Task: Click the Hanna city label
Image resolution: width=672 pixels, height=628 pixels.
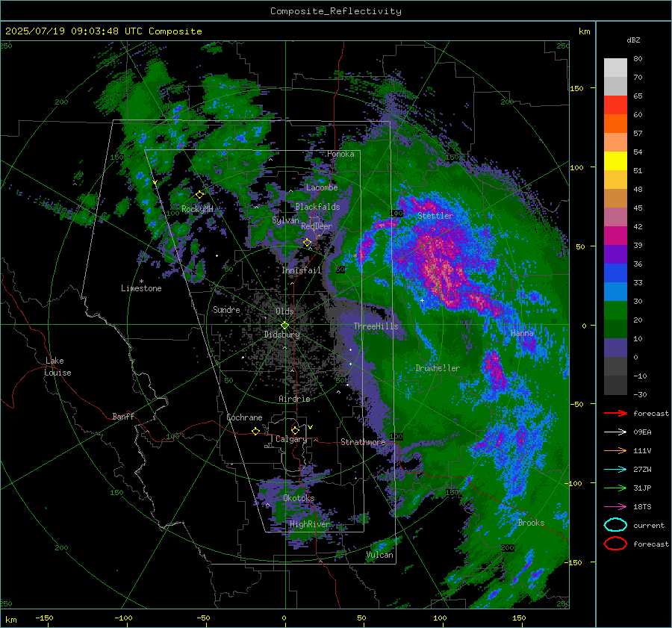Action: point(522,332)
